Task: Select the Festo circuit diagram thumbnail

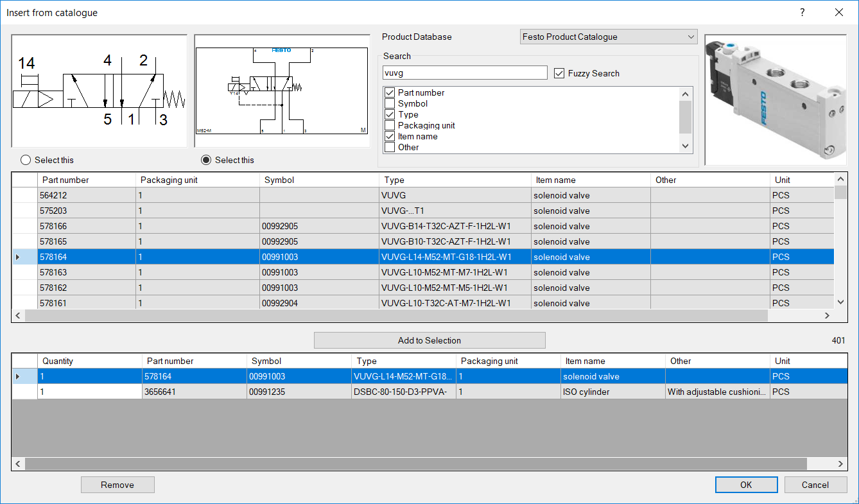Action: [282, 91]
